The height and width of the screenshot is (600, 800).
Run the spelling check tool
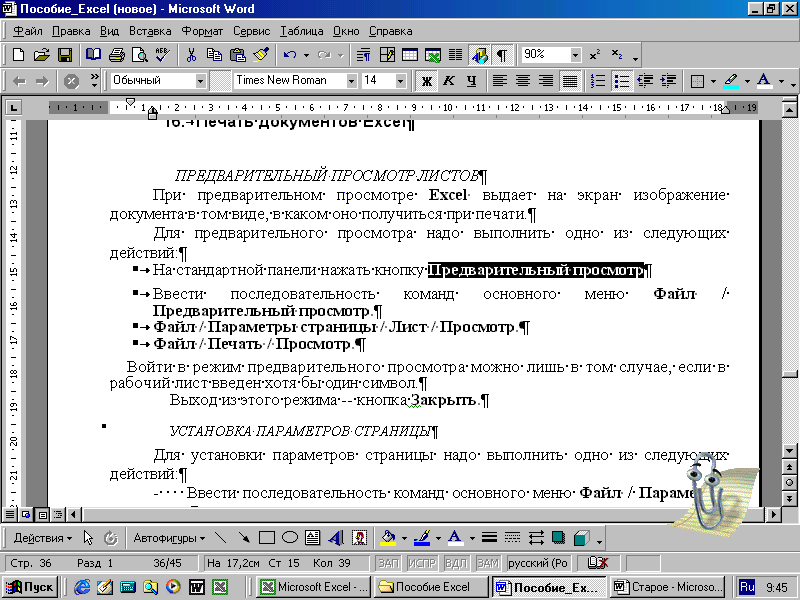pos(163,55)
